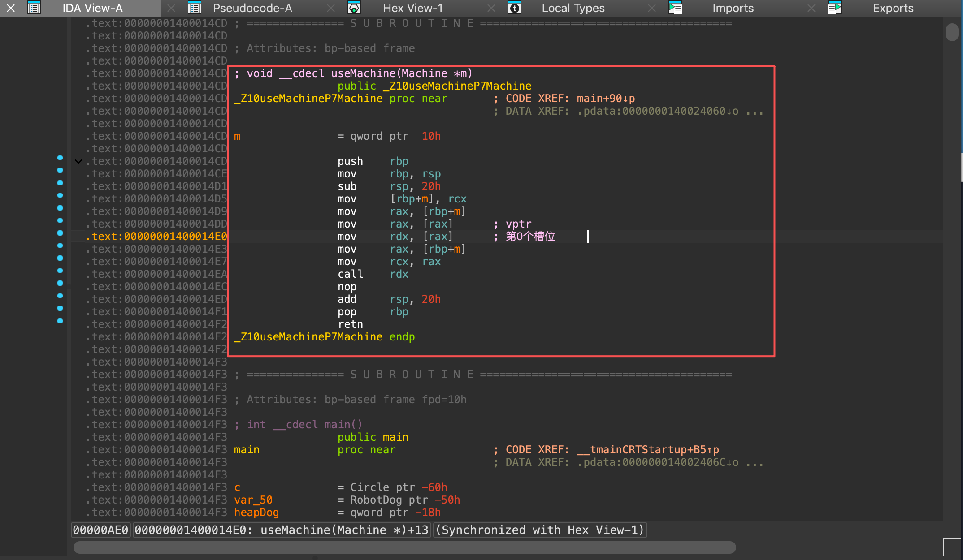This screenshot has height=560, width=963.
Task: Open the Hex View-1 tab
Action: coord(413,8)
